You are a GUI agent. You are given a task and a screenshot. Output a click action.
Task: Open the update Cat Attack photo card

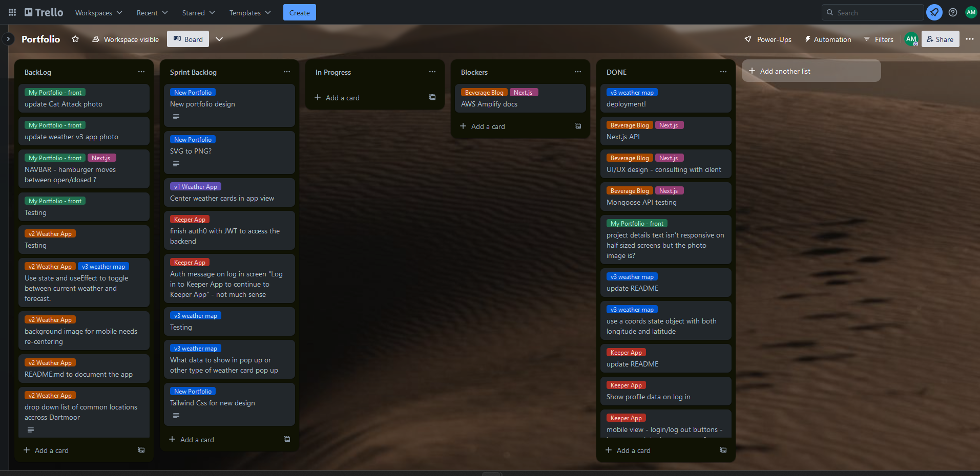84,98
